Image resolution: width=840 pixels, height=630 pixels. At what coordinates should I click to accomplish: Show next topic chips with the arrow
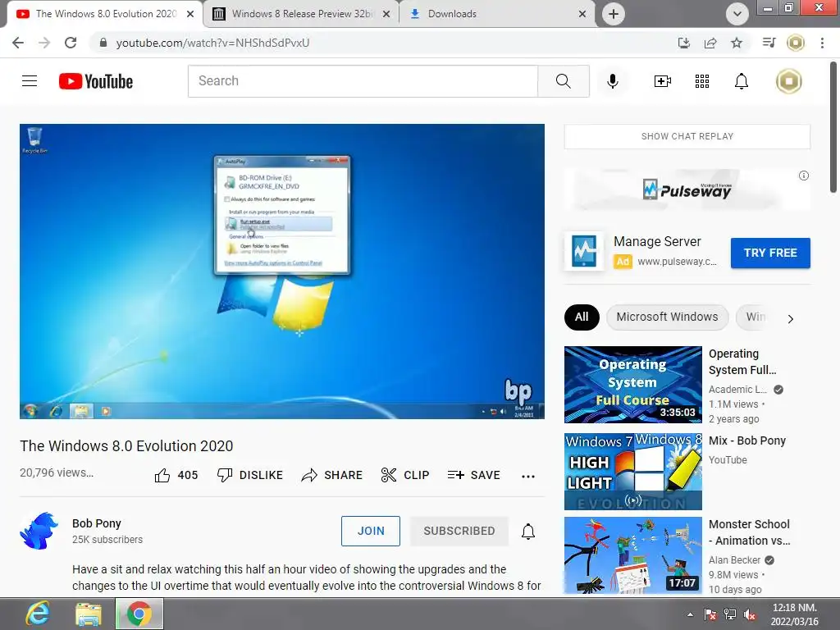tap(790, 319)
